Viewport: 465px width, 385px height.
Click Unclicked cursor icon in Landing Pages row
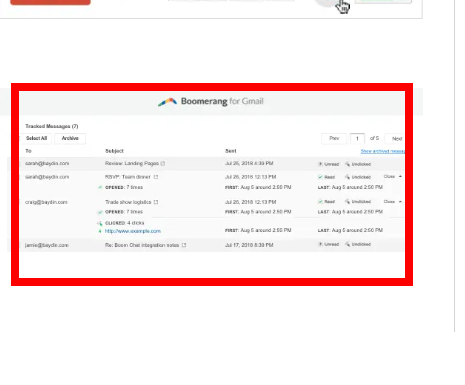tap(347, 164)
